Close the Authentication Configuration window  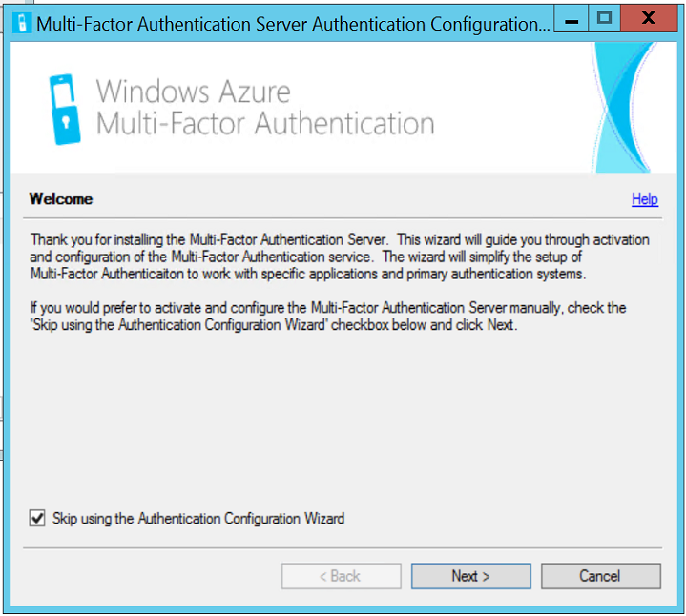point(648,19)
